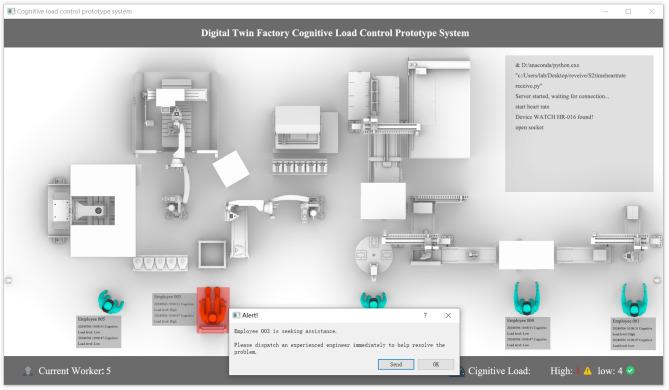This screenshot has width=669, height=390.
Task: Open the Employee 005 info card
Action: point(99,332)
